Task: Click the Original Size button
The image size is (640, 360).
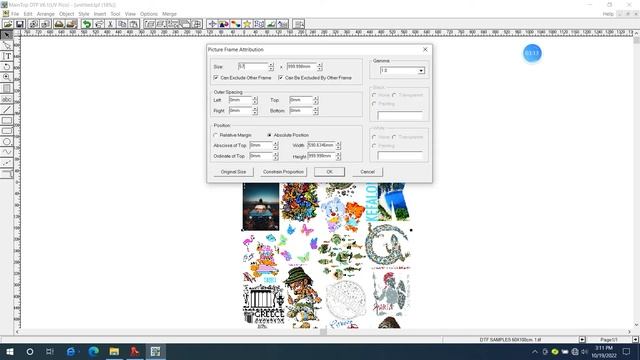Action: pyautogui.click(x=233, y=172)
